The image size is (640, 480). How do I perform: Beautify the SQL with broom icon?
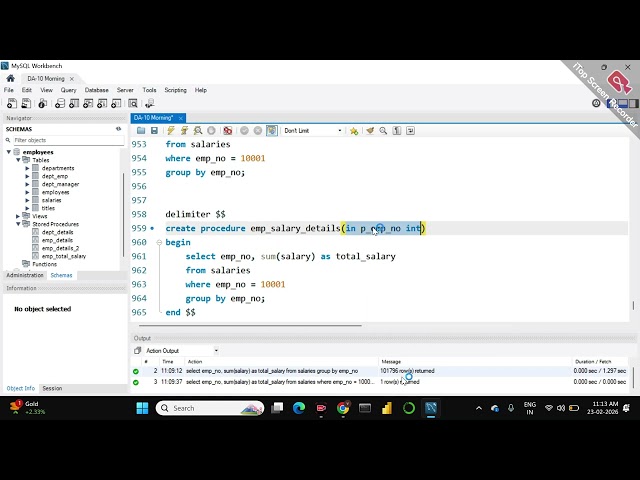370,131
